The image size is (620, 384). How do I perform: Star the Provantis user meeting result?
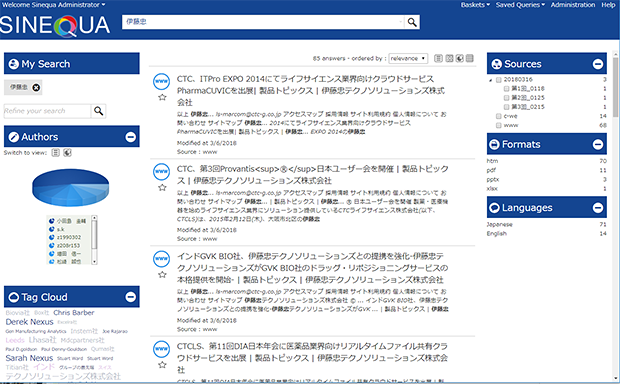click(162, 187)
